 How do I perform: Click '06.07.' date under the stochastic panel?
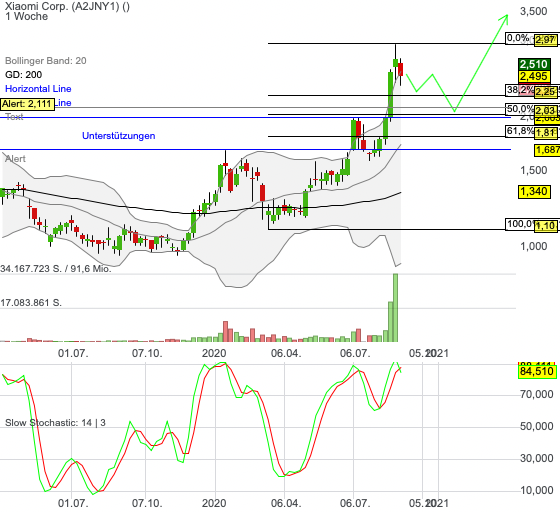355,503
